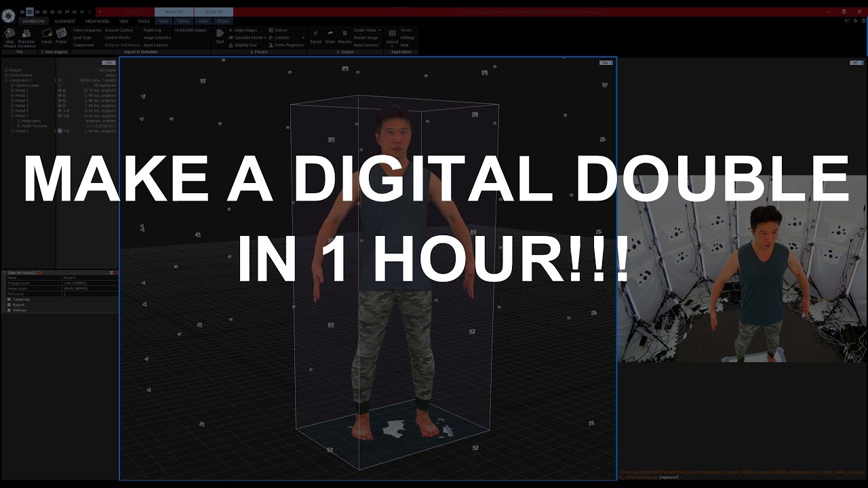Add an image Folder
Image resolution: width=868 pixels, height=488 pixels.
point(61,37)
